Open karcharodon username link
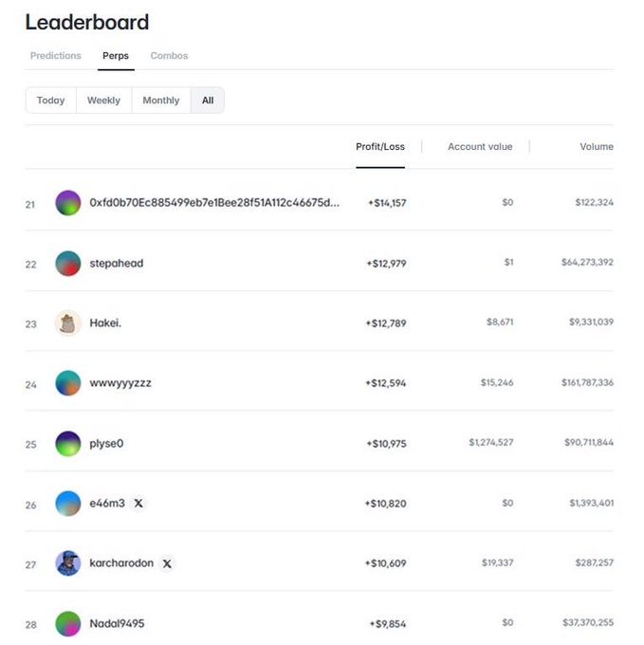Screen dimensions: 644x645 click(121, 563)
